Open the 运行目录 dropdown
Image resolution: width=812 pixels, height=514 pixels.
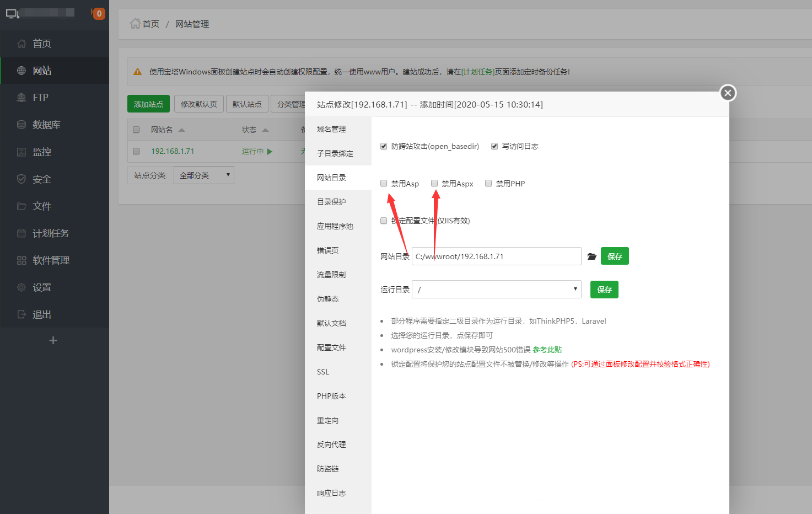tap(496, 290)
